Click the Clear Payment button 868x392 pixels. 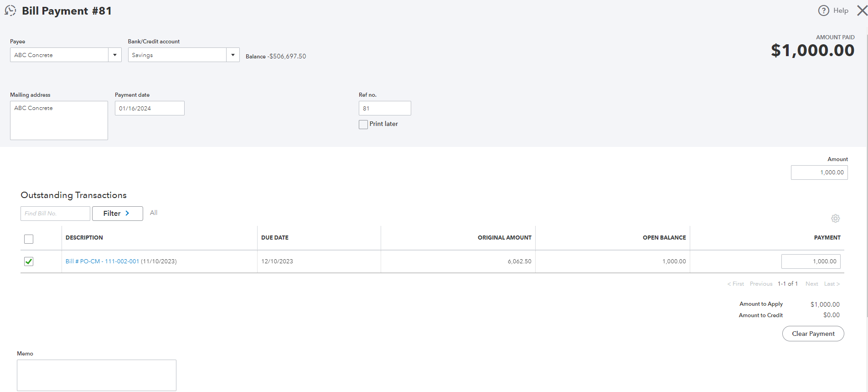tap(813, 334)
